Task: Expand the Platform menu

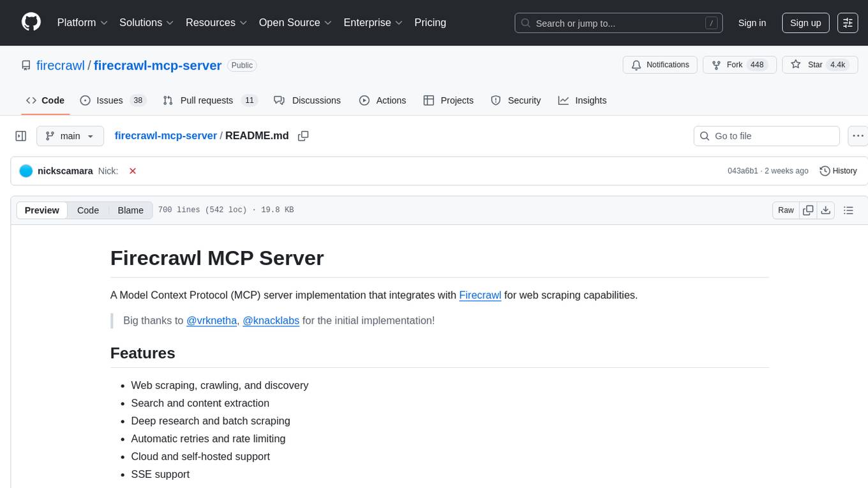Action: tap(82, 22)
